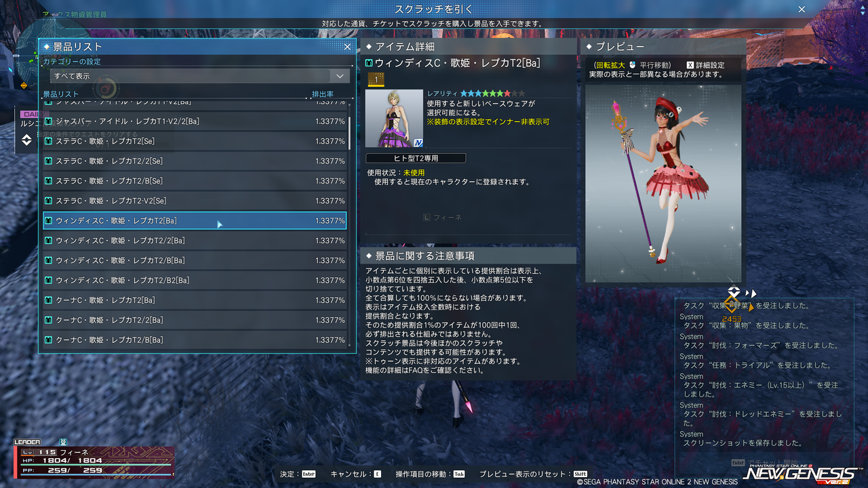The image size is (868, 488).
Task: Select the クーナC・歌姫・レプカT2[Ba] prize row
Action: click(195, 300)
